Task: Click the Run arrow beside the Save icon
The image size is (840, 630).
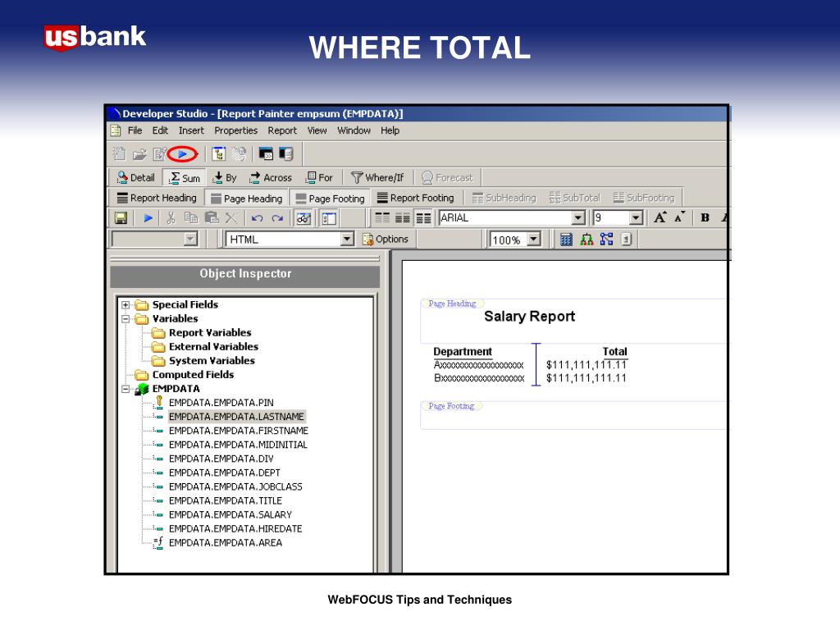Action: 148,218
